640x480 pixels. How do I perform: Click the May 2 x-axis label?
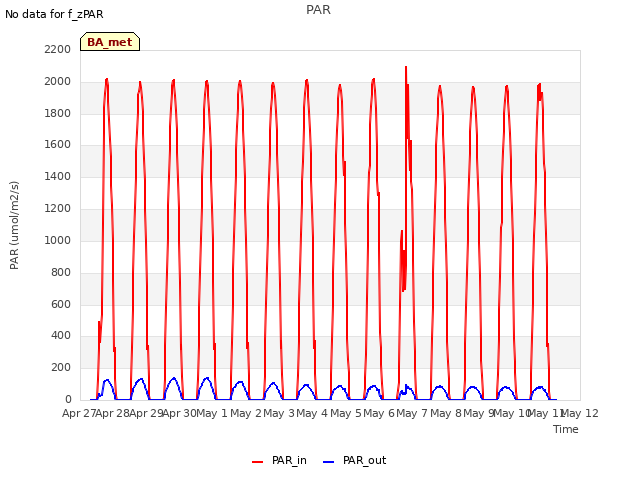pos(245,413)
